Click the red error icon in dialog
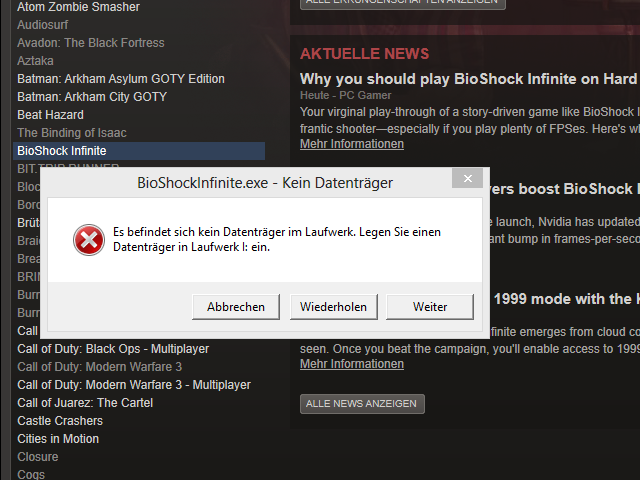This screenshot has width=640, height=480. 89,240
